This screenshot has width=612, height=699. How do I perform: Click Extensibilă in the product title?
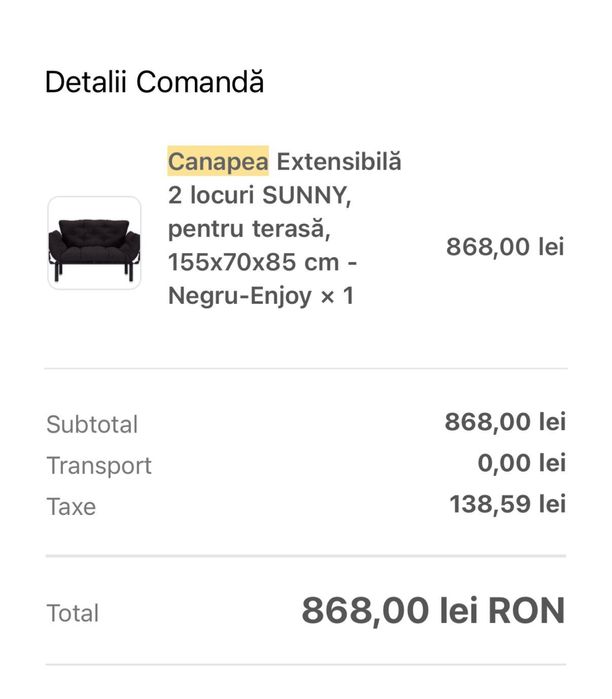pos(339,161)
